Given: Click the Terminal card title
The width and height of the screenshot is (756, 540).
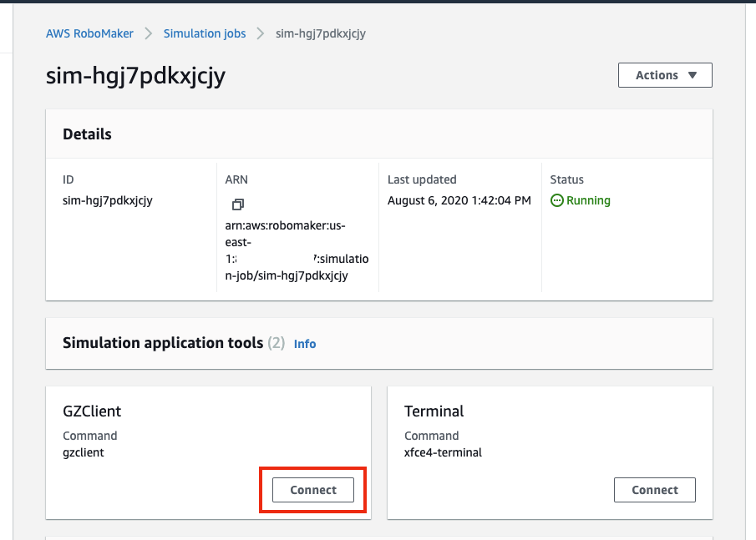Looking at the screenshot, I should point(434,411).
